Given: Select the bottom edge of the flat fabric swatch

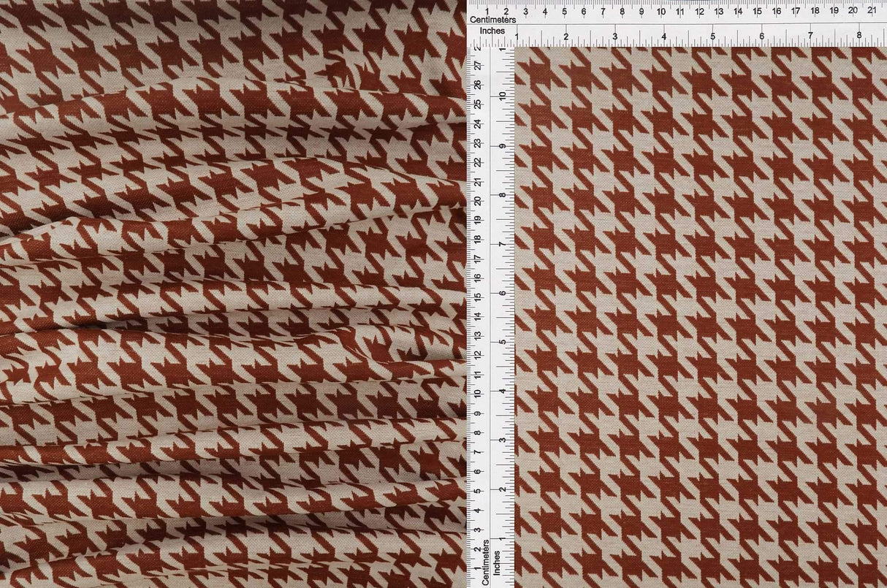Looking at the screenshot, I should click(x=694, y=584).
